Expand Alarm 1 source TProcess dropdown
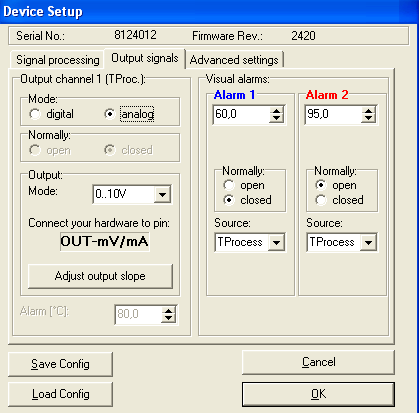 [276, 242]
